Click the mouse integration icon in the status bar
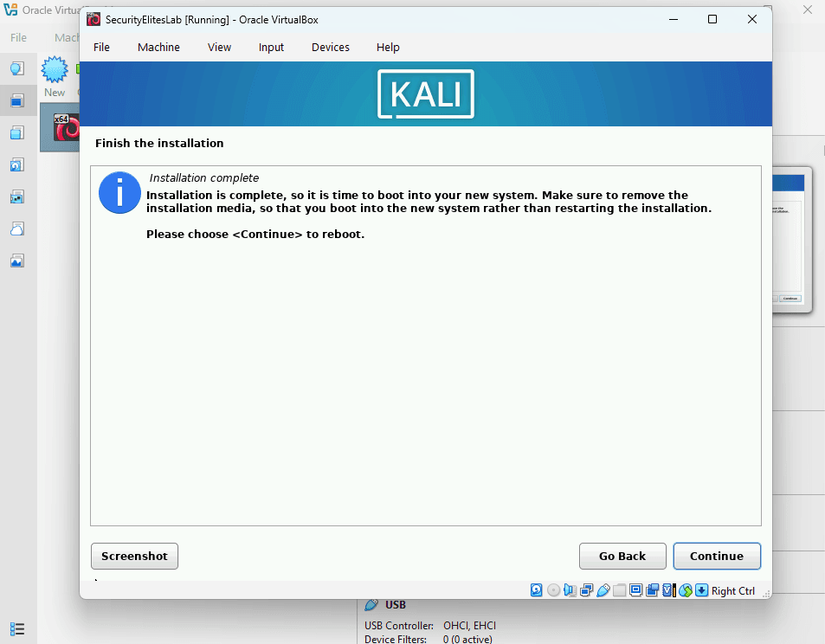Image resolution: width=825 pixels, height=644 pixels. (683, 589)
